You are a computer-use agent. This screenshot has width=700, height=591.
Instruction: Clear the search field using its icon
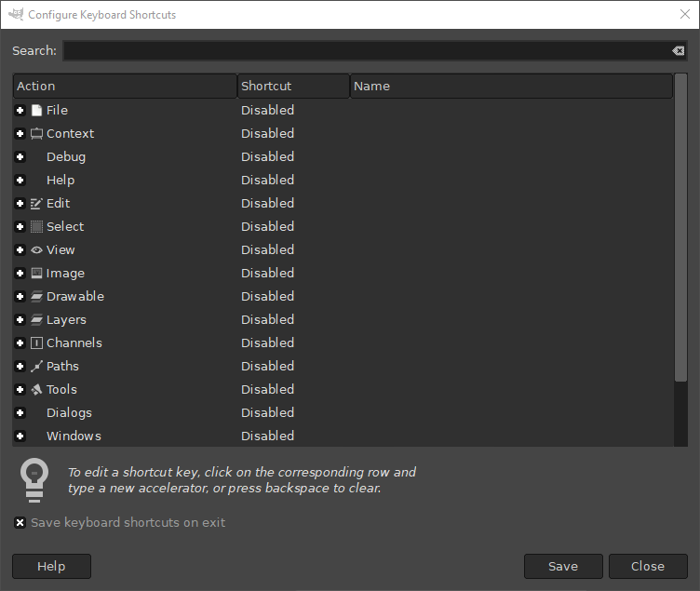coord(678,51)
